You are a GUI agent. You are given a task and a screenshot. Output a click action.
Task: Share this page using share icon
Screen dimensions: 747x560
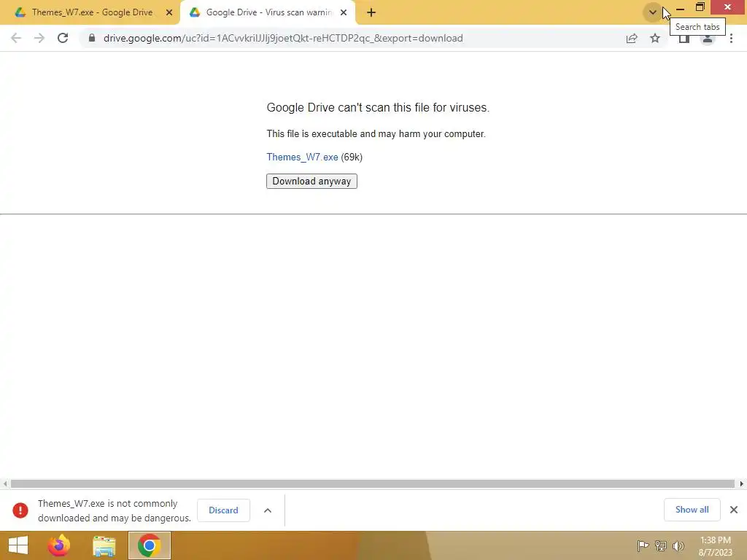tap(632, 38)
